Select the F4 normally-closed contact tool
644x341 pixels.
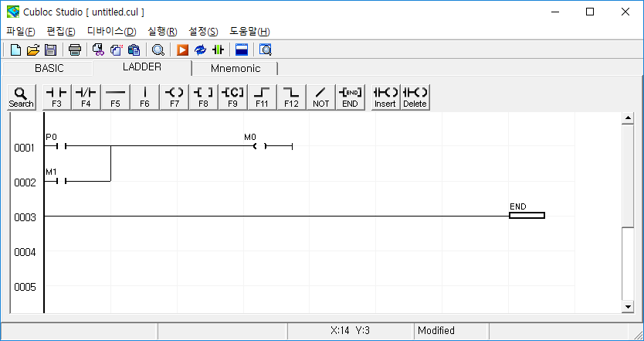86,97
